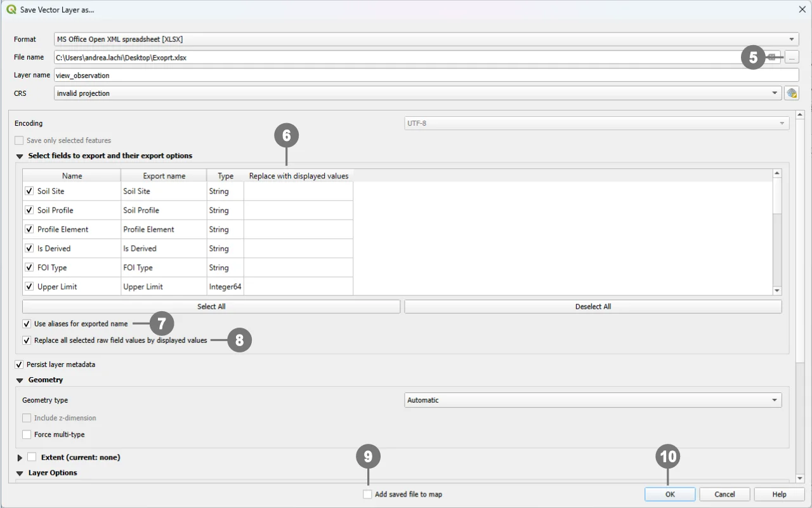The width and height of the screenshot is (812, 508).
Task: Click the Help button
Action: (x=779, y=494)
